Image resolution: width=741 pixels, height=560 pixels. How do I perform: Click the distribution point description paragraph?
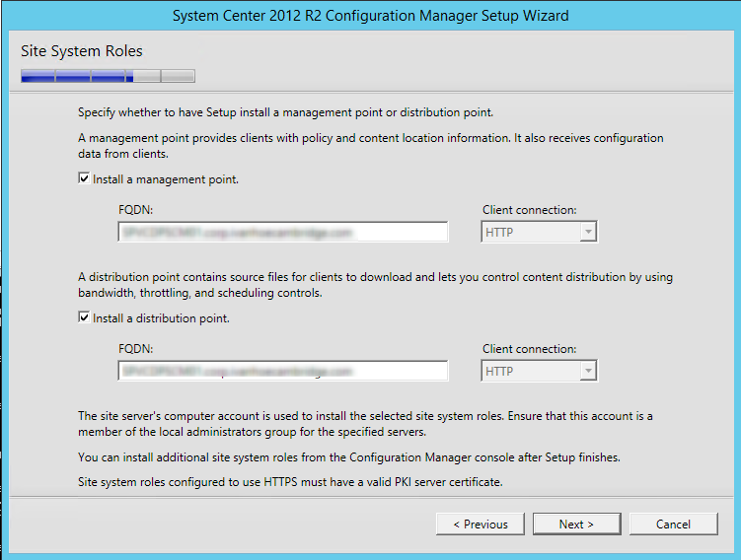[x=375, y=285]
